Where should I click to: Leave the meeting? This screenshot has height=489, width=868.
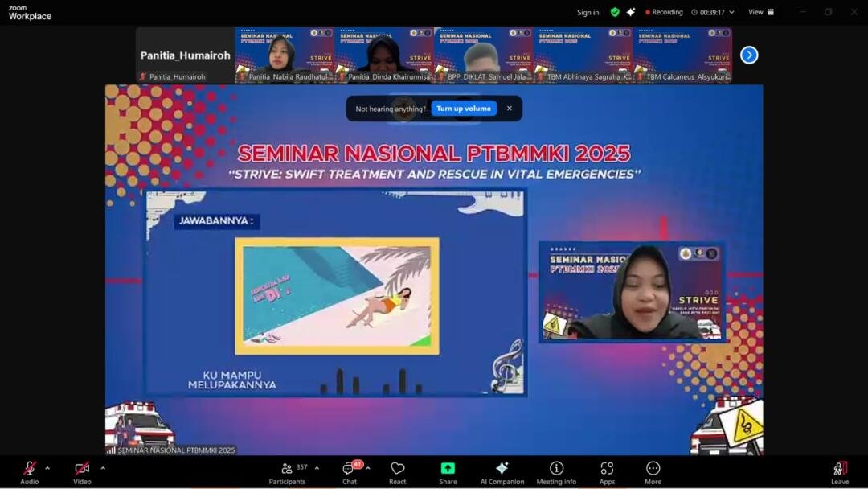coord(839,472)
